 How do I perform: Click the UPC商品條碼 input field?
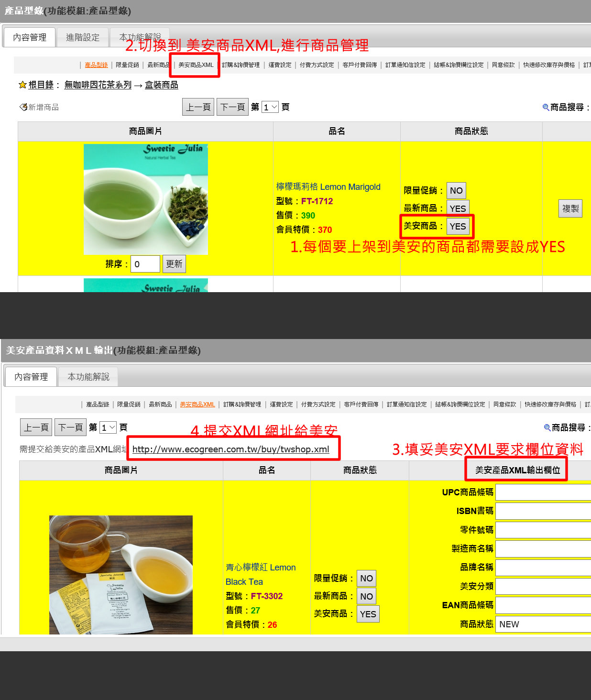point(543,492)
